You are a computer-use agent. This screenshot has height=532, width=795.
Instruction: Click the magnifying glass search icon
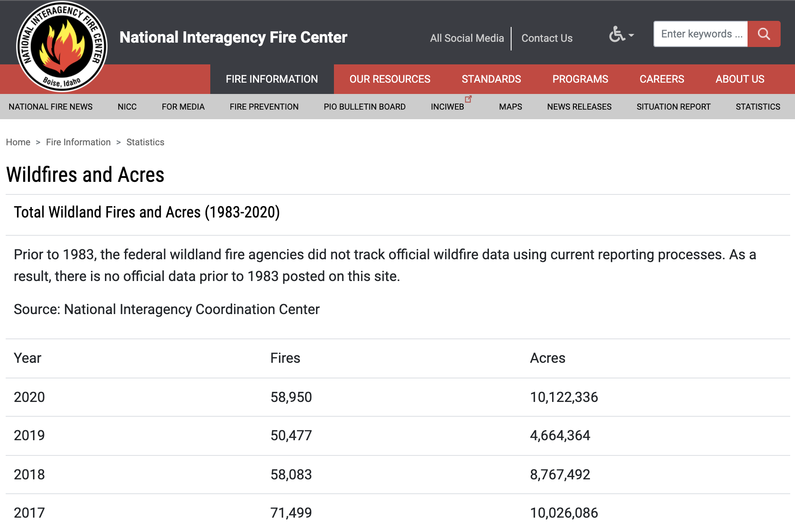[764, 33]
